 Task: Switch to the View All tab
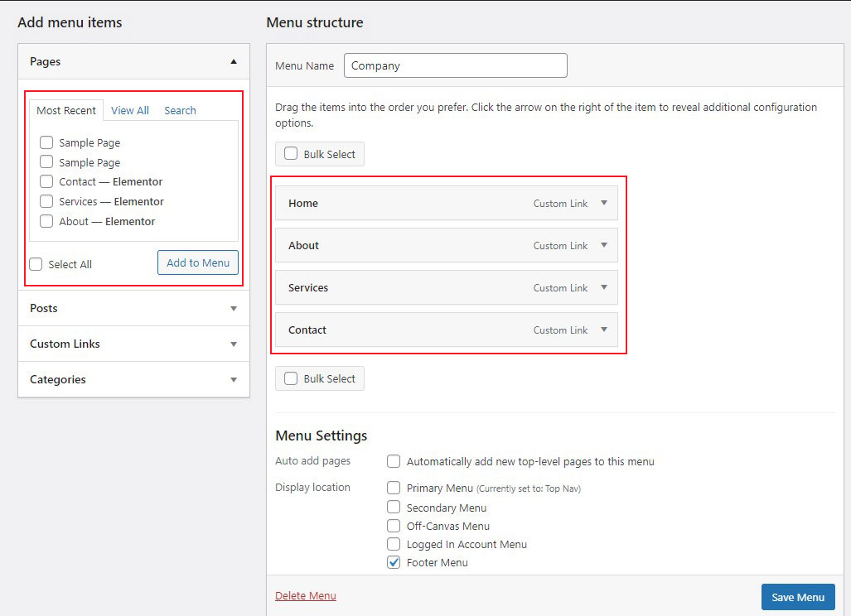130,111
